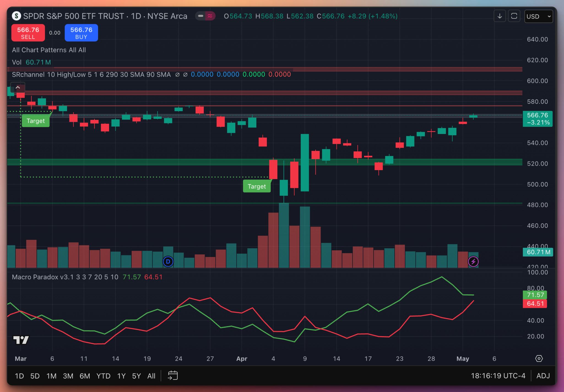Click the lower Target label near April 4
Screen dimensions: 564x392
click(x=257, y=187)
